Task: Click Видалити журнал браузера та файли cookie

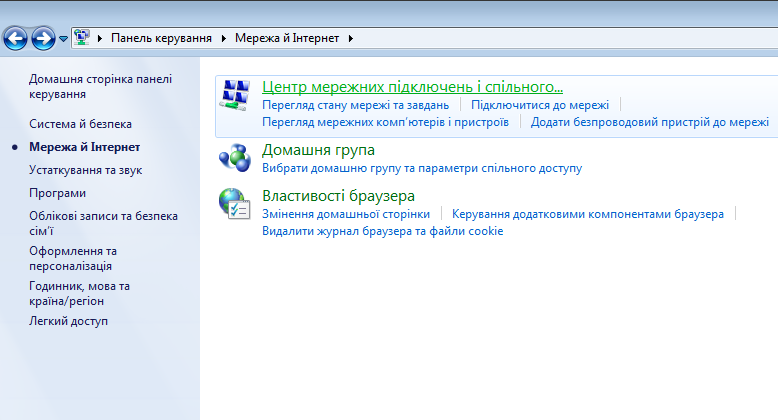Action: pos(383,231)
